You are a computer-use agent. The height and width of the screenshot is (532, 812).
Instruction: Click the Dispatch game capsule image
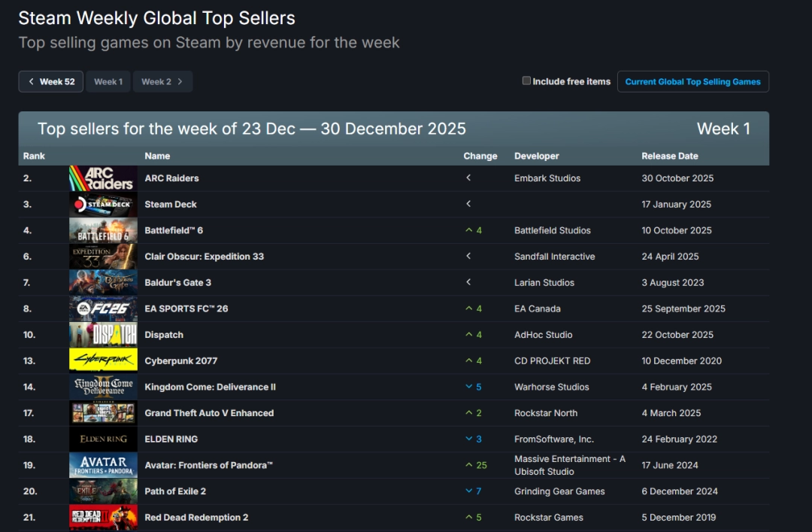tap(103, 335)
